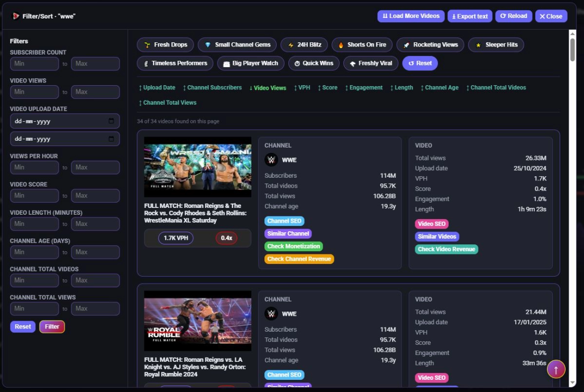Sort by Channel Total Videos
The width and height of the screenshot is (584, 392).
pos(496,88)
